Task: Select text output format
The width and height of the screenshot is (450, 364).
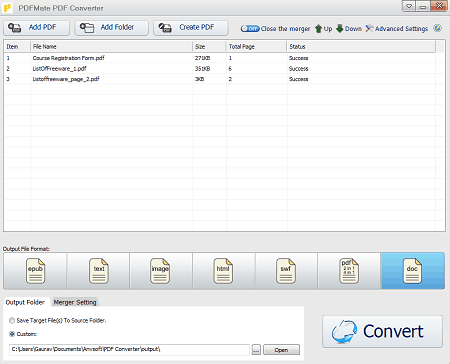Action: [98, 271]
